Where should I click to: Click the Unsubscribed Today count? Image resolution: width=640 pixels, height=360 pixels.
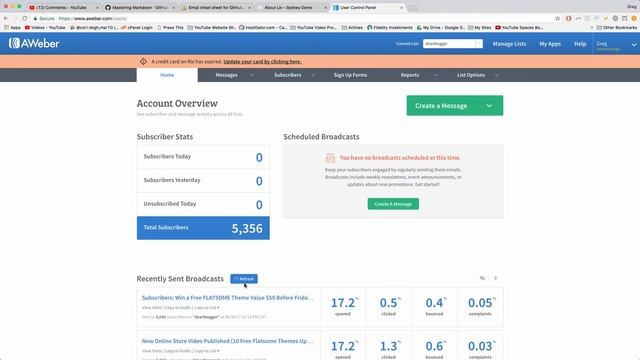point(259,205)
